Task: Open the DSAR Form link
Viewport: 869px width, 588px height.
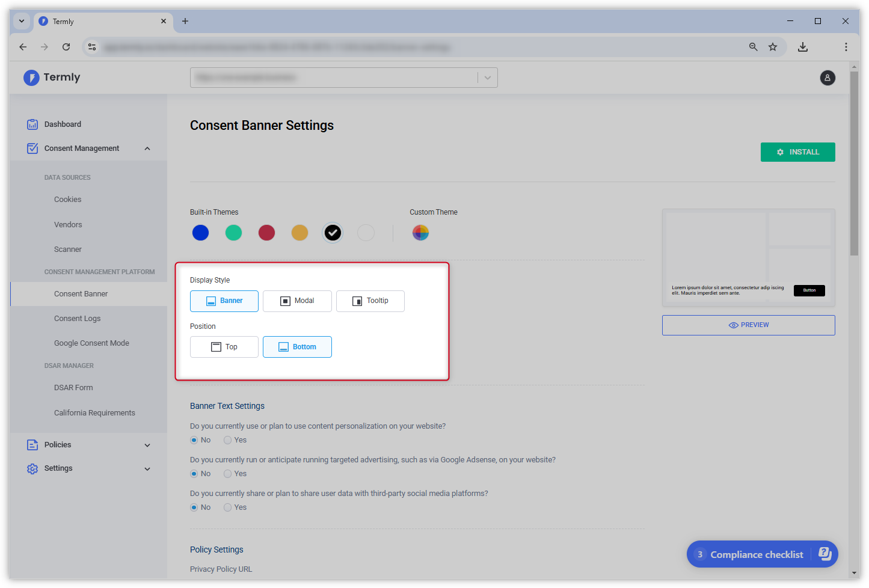Action: tap(73, 387)
